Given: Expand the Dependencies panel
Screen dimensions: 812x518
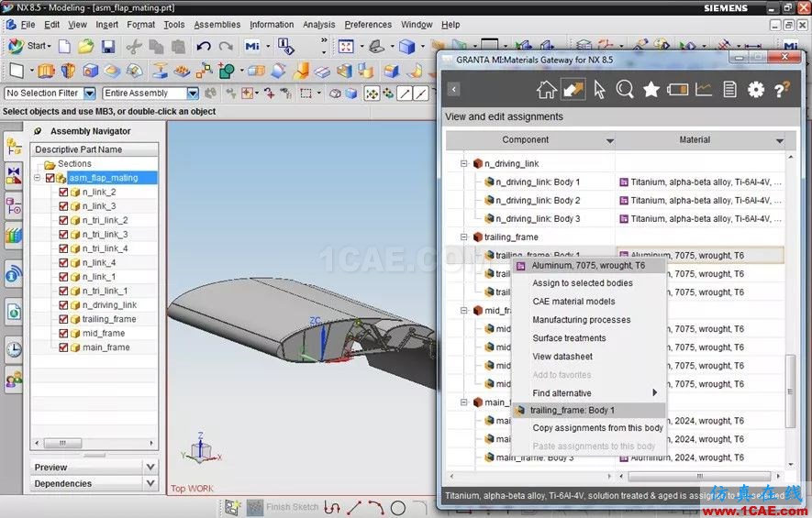Looking at the screenshot, I should [x=150, y=483].
